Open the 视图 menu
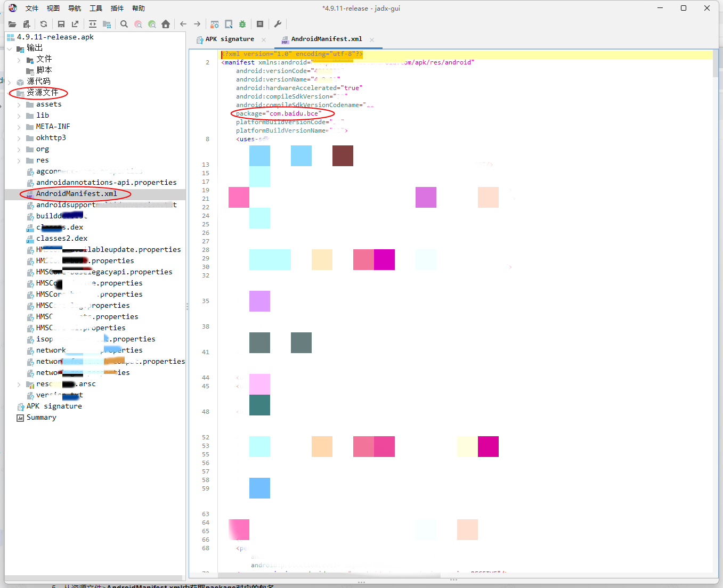This screenshot has width=723, height=588. click(53, 9)
